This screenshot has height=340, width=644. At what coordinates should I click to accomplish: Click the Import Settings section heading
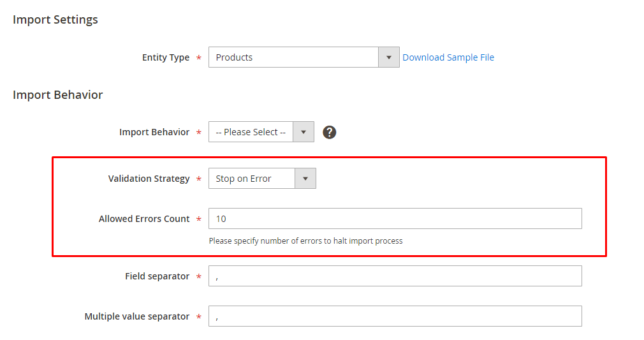click(55, 20)
